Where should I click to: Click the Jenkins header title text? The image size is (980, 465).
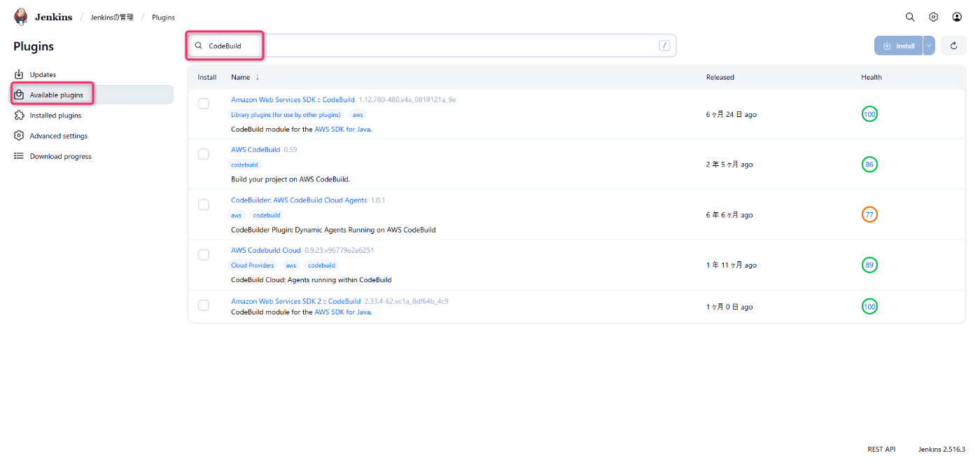point(53,17)
